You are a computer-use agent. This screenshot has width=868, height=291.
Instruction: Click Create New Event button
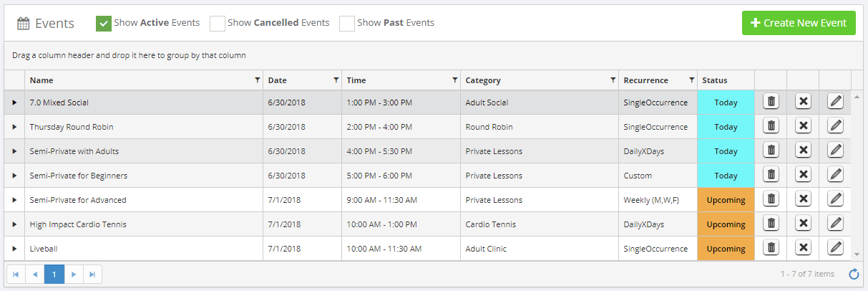[x=799, y=23]
